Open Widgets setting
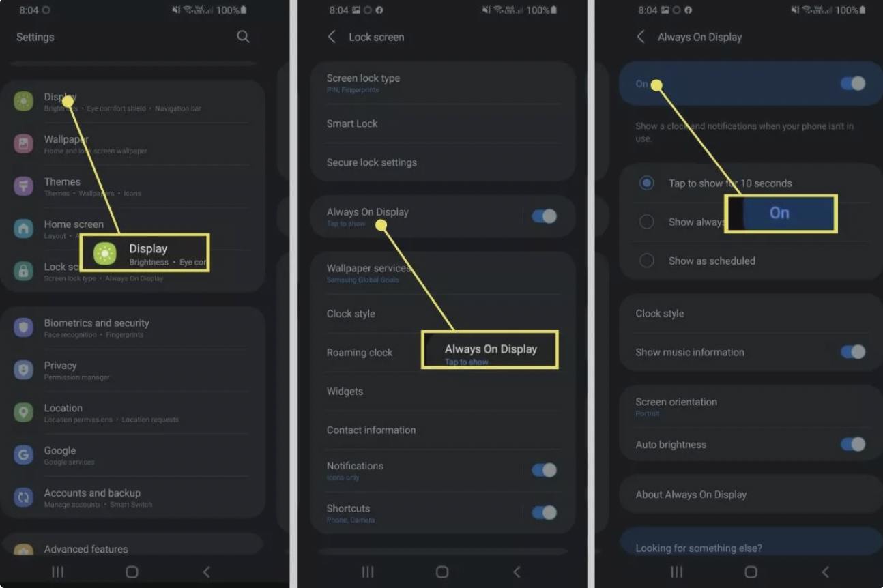 click(442, 392)
